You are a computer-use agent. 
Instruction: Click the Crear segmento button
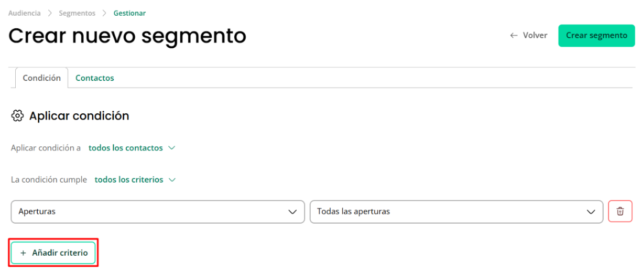tap(596, 36)
